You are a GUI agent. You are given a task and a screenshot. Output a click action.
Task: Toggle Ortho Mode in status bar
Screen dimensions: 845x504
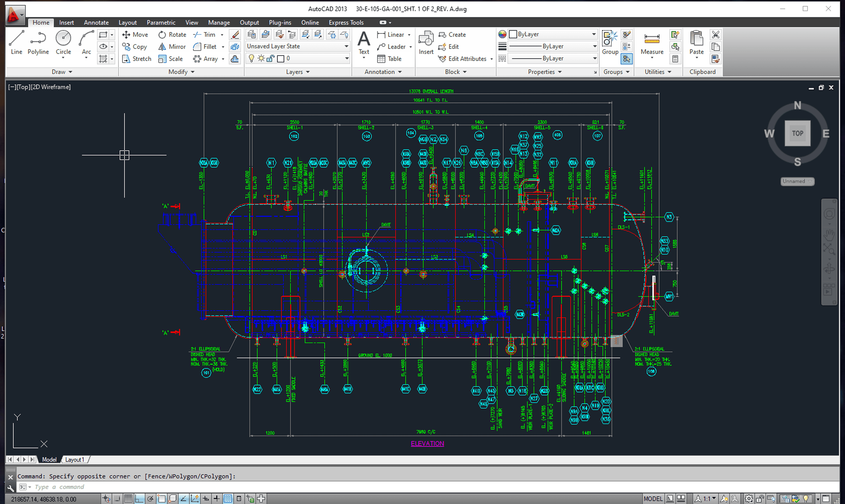click(139, 498)
